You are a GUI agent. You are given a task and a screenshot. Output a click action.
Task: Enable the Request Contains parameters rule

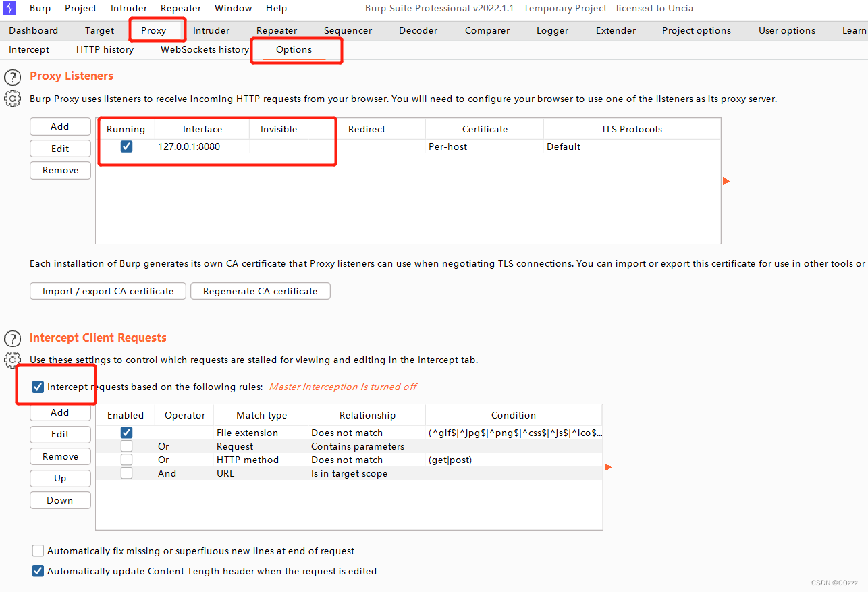coord(126,446)
